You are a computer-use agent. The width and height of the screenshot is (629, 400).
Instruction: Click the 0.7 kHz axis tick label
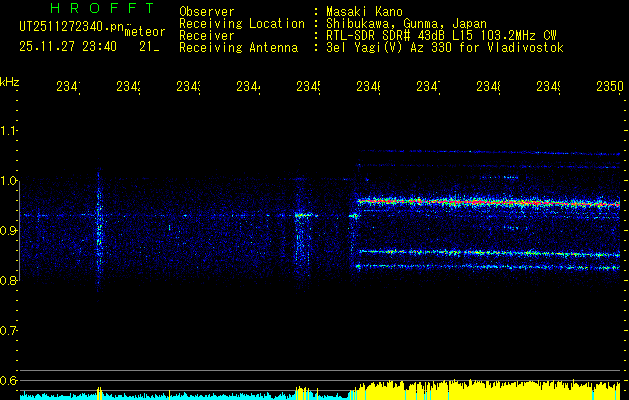(8, 331)
